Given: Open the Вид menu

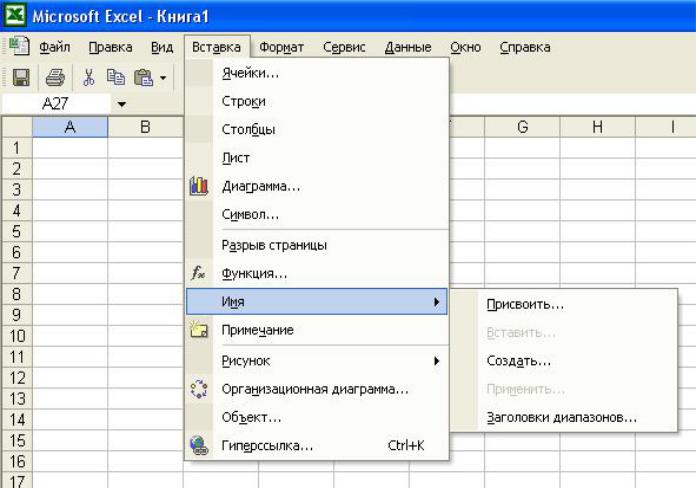Looking at the screenshot, I should [x=162, y=47].
